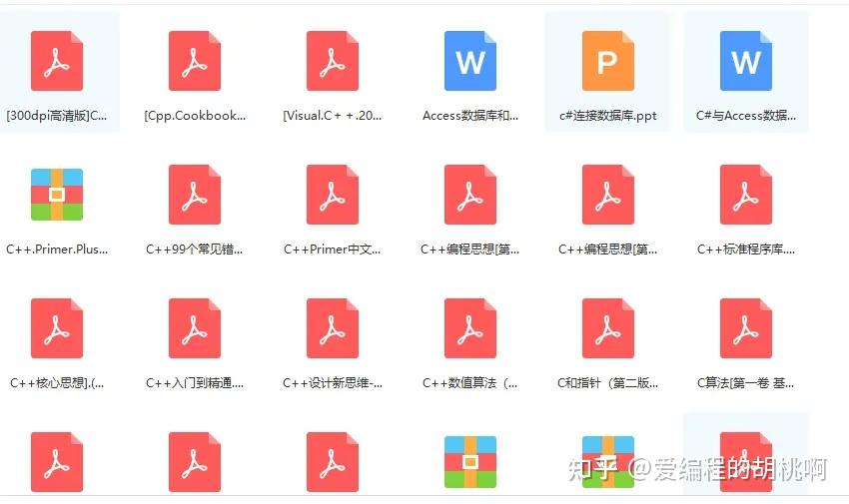Image resolution: width=849 pixels, height=504 pixels.
Task: Select the C++入门到精通... file name
Action: point(195,383)
